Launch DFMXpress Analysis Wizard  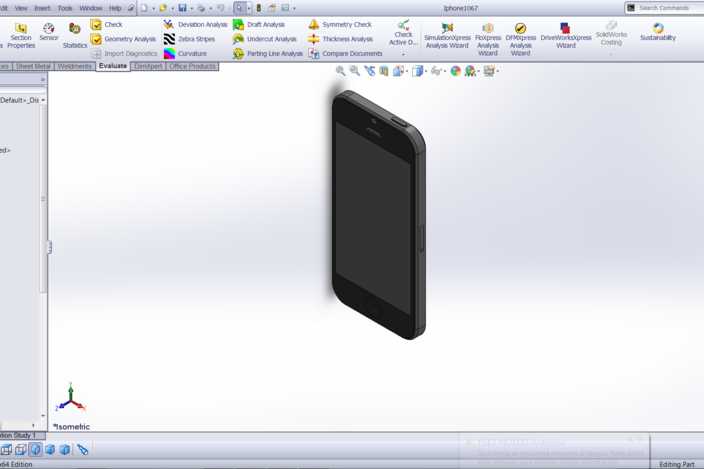point(520,39)
